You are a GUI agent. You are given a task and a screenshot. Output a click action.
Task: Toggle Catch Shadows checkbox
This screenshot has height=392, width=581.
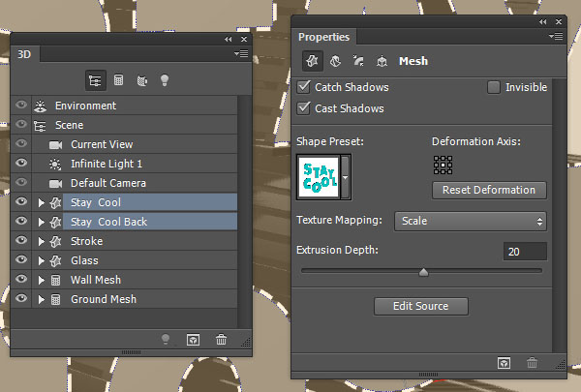click(303, 87)
